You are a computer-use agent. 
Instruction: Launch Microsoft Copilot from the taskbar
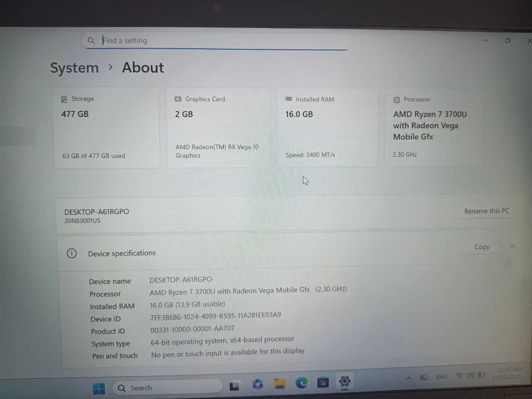(x=257, y=384)
